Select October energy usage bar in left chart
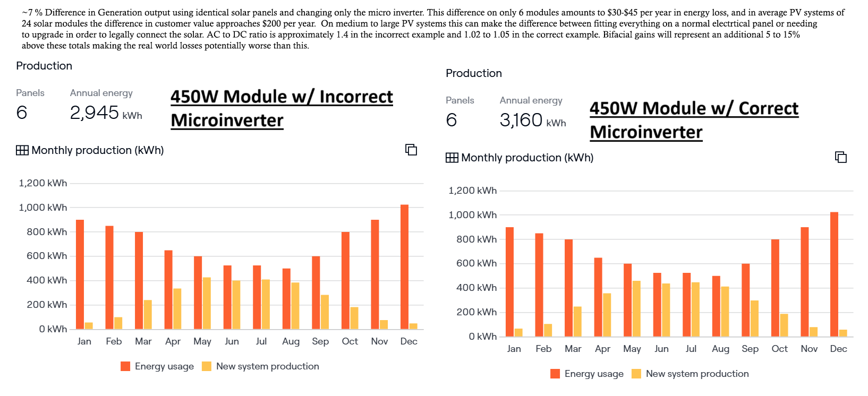 345,280
